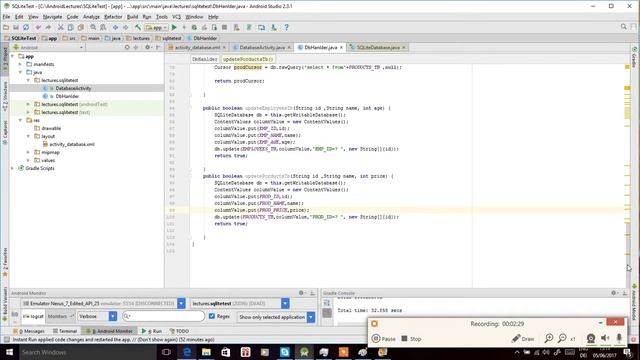Switch to the SQLiteDatabase.java tab
This screenshot has height=360, width=640.
pos(378,47)
